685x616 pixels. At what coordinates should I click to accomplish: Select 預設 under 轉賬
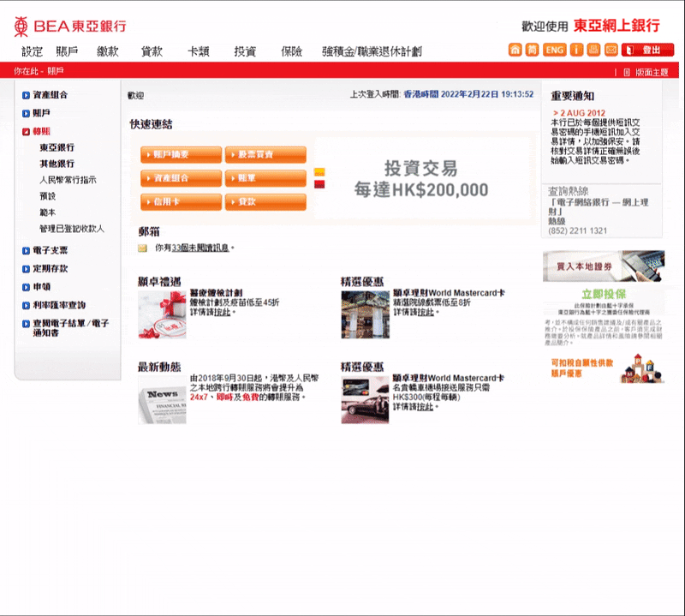pos(48,196)
